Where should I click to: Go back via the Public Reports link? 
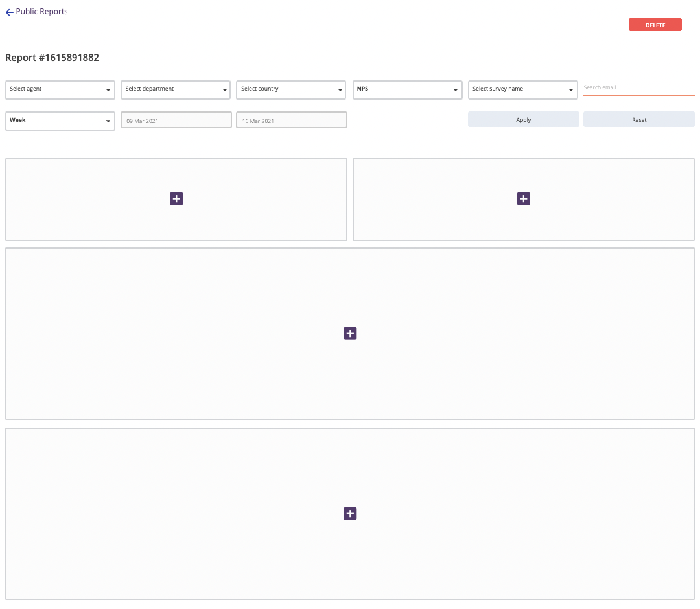pos(41,12)
